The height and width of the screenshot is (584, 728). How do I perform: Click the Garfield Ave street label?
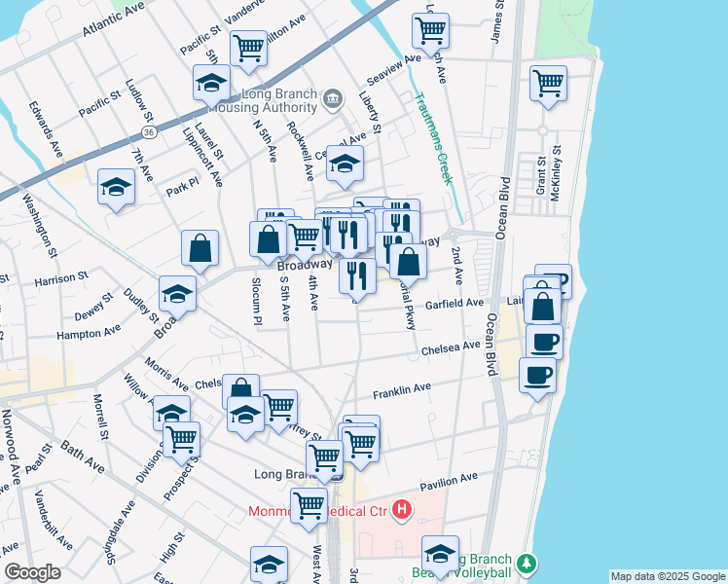[x=455, y=304]
